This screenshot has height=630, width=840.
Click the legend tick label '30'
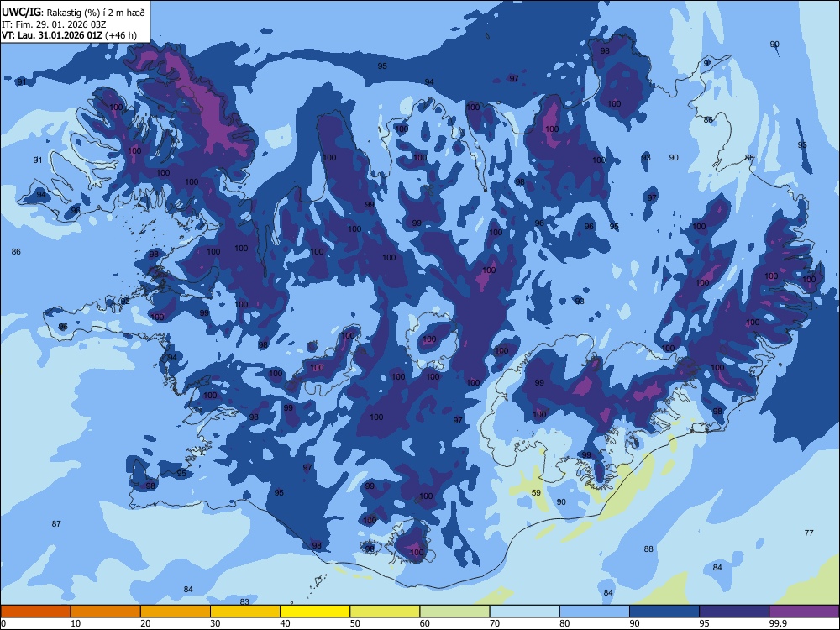(x=215, y=623)
